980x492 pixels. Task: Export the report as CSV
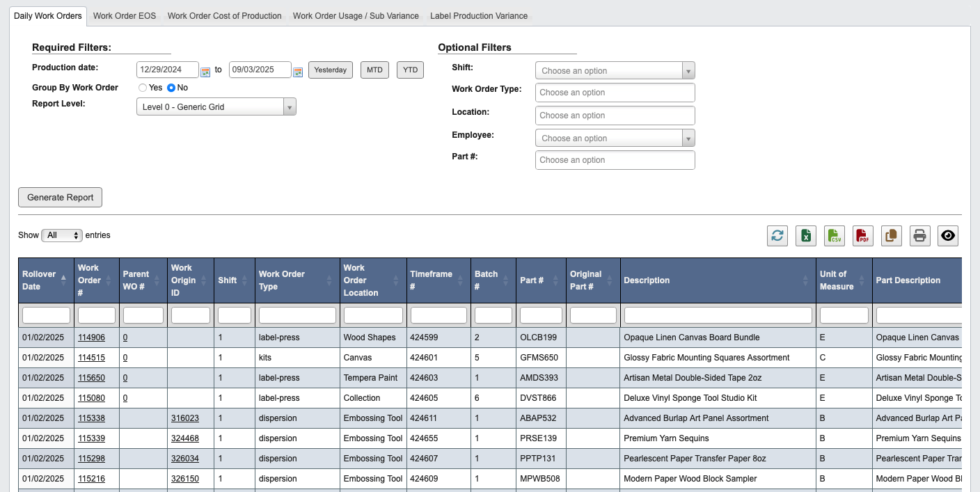click(x=834, y=236)
